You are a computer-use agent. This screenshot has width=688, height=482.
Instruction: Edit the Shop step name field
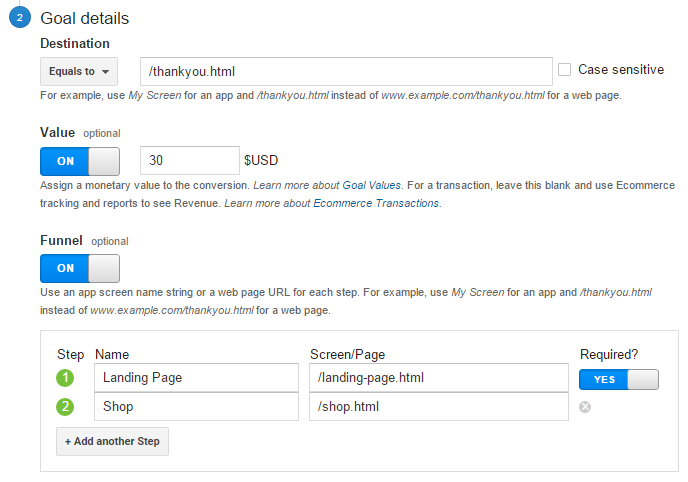pos(196,407)
